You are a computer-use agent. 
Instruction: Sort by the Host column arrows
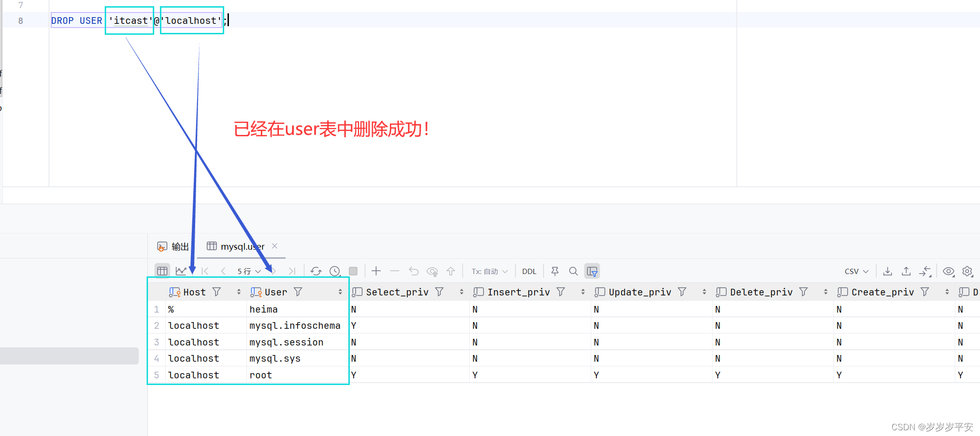[x=239, y=292]
